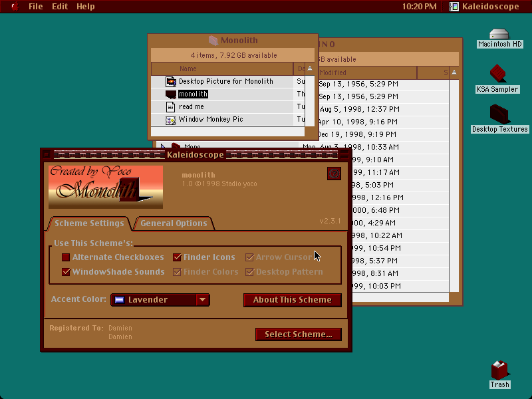Click the date row ending in '10:03 PM'
This screenshot has height=399, width=532.
(376, 286)
